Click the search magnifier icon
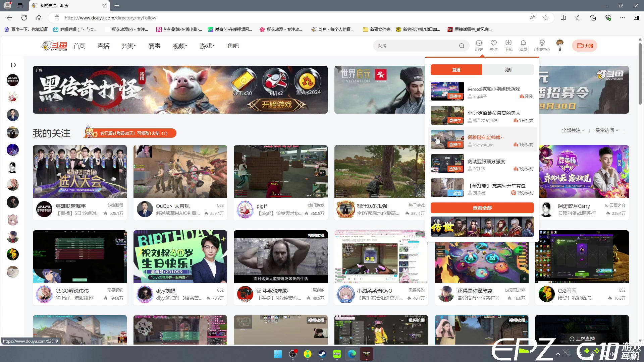 tap(462, 46)
